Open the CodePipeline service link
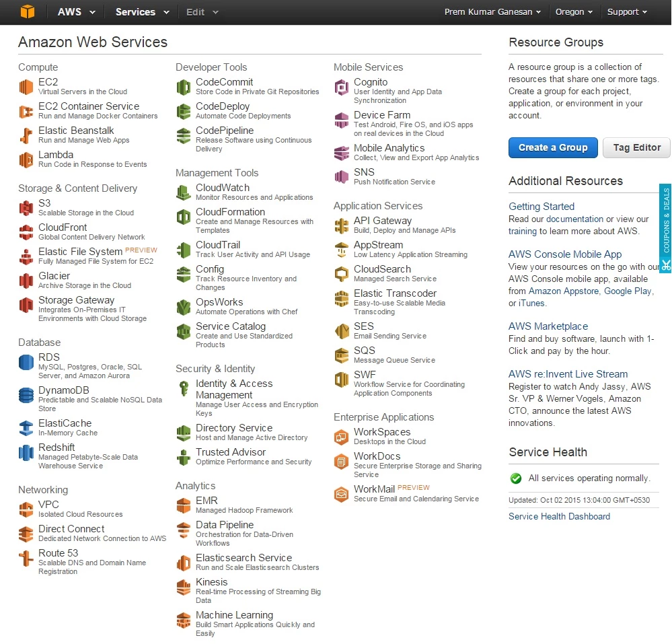Image resolution: width=672 pixels, height=644 pixels. (225, 131)
